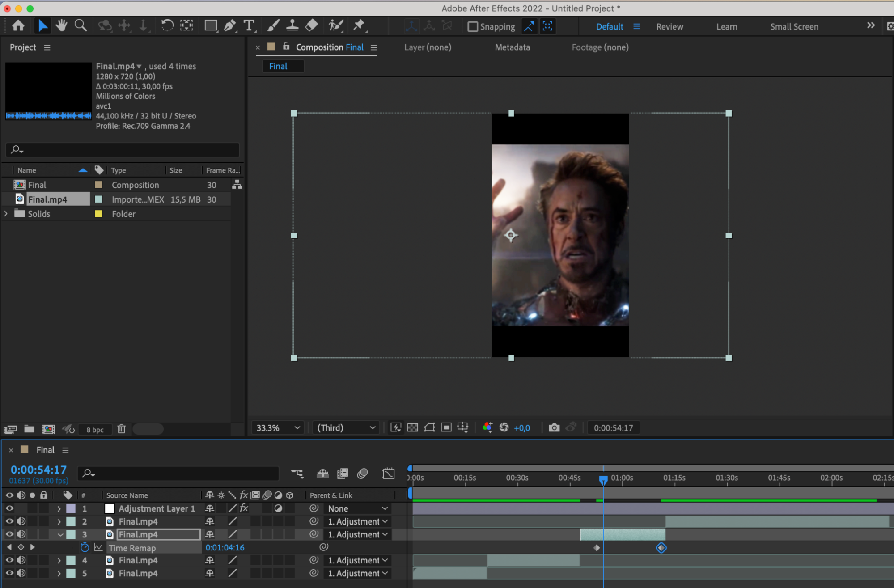Switch to the Review workspace

click(669, 27)
